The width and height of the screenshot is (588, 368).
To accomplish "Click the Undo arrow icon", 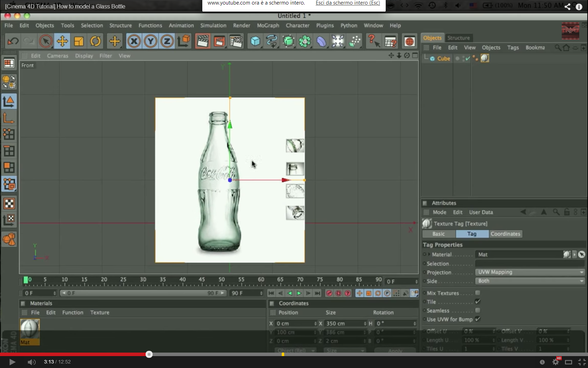I will [13, 41].
